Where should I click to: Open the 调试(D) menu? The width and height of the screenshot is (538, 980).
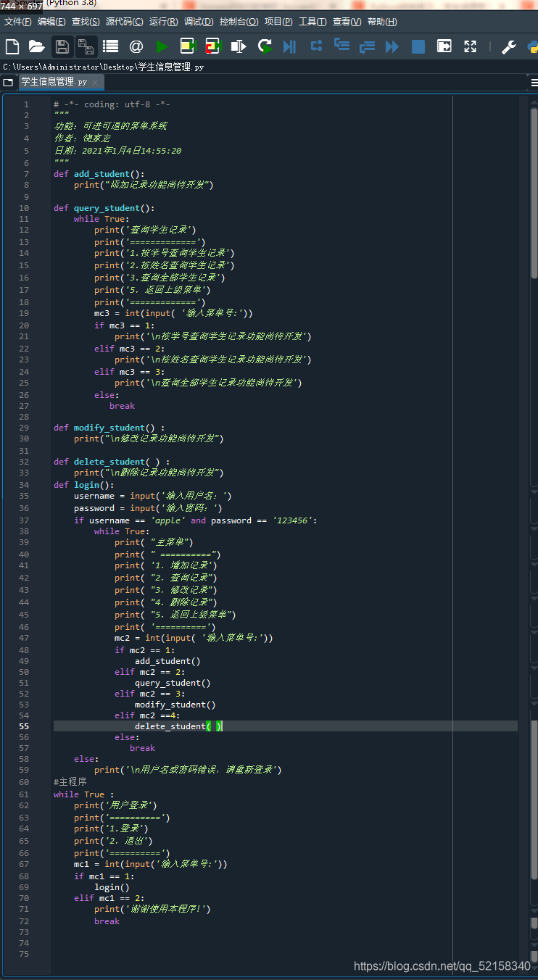tap(199, 22)
